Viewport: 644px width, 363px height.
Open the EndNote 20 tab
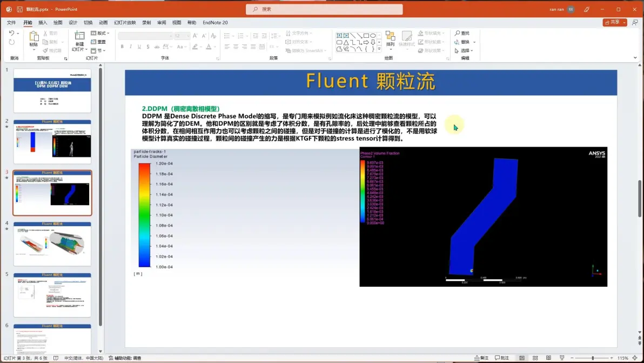215,23
